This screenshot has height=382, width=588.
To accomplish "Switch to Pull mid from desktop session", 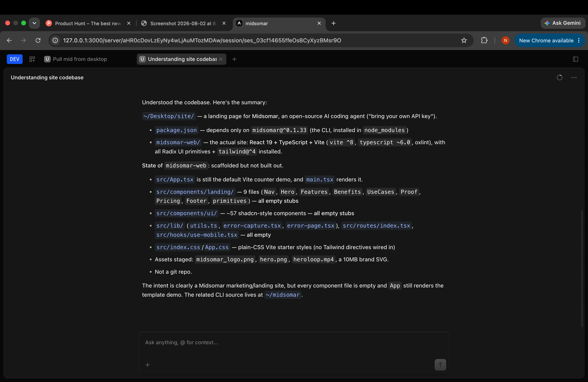I will (x=76, y=59).
